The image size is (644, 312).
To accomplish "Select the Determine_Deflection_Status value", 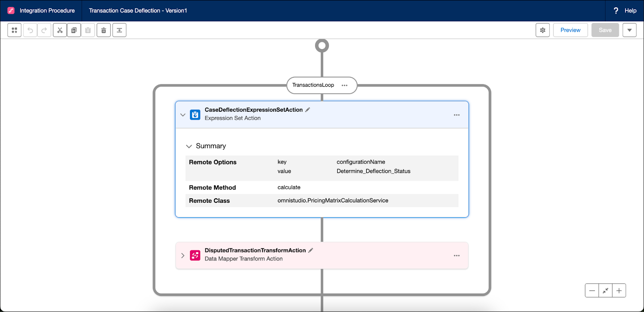I will pyautogui.click(x=374, y=171).
